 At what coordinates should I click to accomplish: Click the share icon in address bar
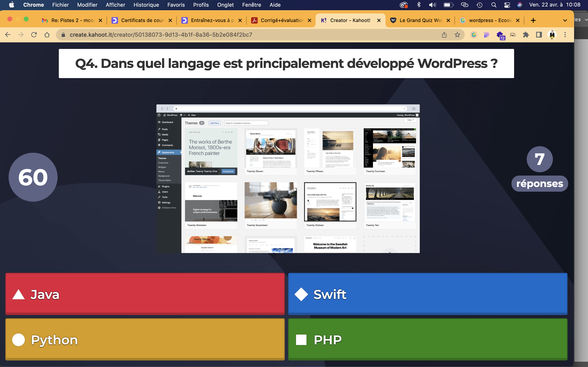click(444, 35)
